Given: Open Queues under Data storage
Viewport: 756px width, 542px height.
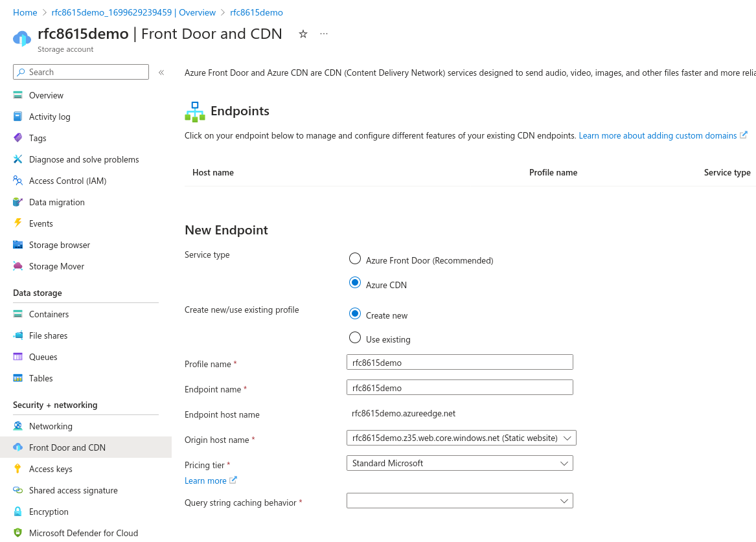Looking at the screenshot, I should pyautogui.click(x=43, y=357).
